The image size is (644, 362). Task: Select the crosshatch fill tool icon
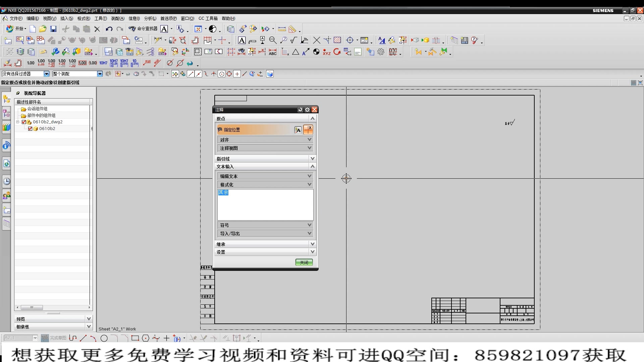pyautogui.click(x=337, y=41)
